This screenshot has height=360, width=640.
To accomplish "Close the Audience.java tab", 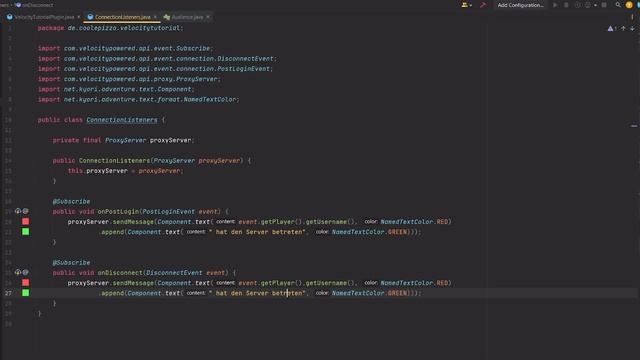I will click(208, 17).
